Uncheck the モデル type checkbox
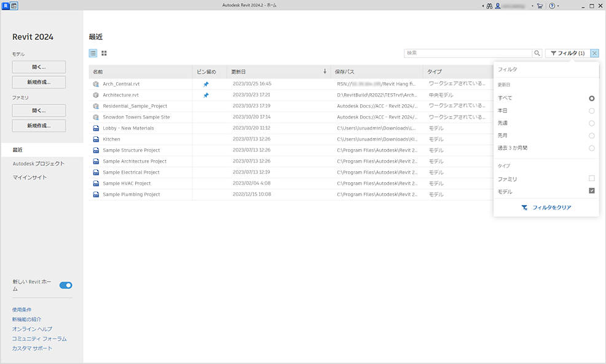Viewport: 606px width, 364px height. [591, 191]
